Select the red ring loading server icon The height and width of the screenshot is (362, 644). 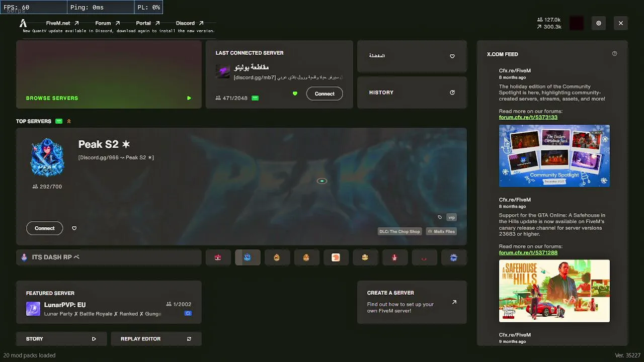424,257
